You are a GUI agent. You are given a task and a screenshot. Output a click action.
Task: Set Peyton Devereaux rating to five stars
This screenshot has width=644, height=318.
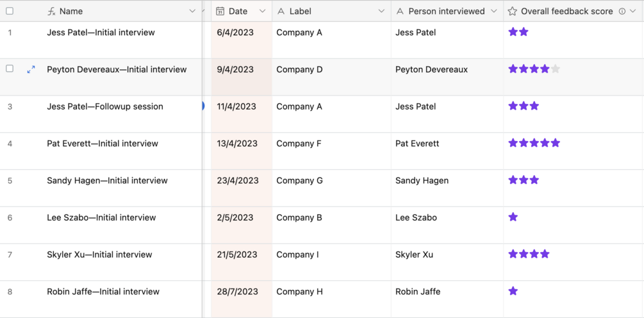556,69
